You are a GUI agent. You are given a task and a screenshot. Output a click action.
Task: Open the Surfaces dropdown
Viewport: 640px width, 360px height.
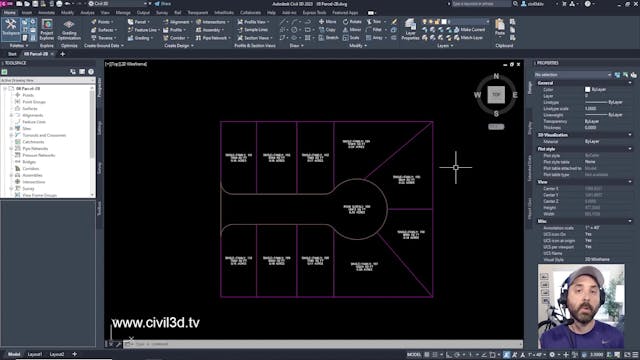click(x=104, y=30)
